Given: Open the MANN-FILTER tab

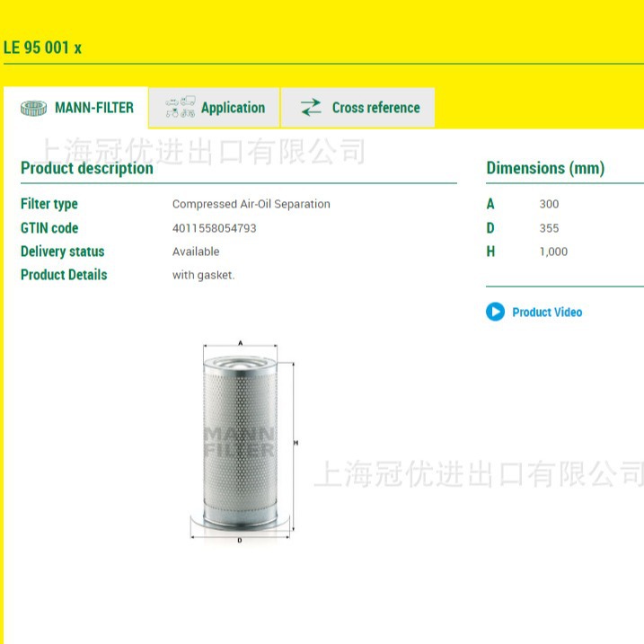Looking at the screenshot, I should click(x=76, y=108).
